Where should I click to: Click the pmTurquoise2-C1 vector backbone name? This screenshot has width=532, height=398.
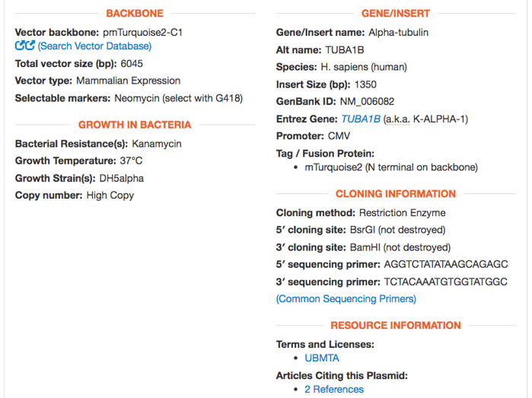coord(142,33)
